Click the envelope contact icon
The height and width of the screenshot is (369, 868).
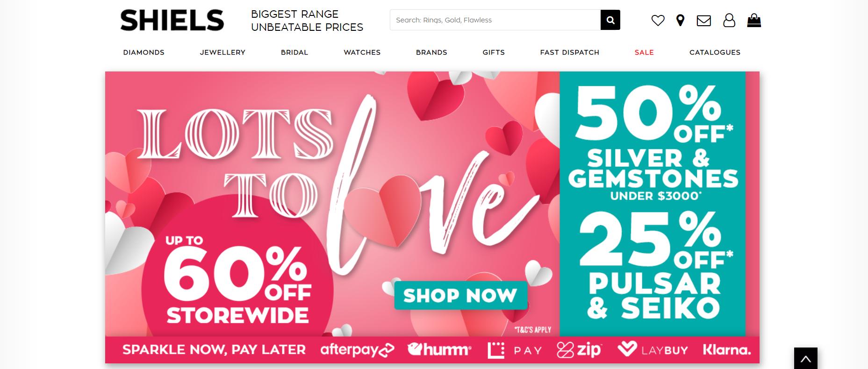[x=703, y=21]
